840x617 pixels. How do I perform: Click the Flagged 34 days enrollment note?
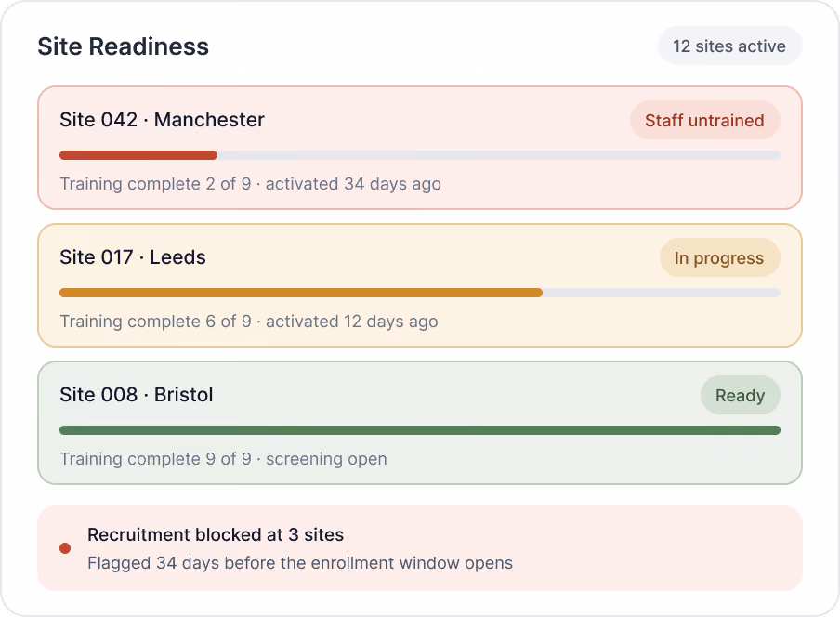coord(300,563)
